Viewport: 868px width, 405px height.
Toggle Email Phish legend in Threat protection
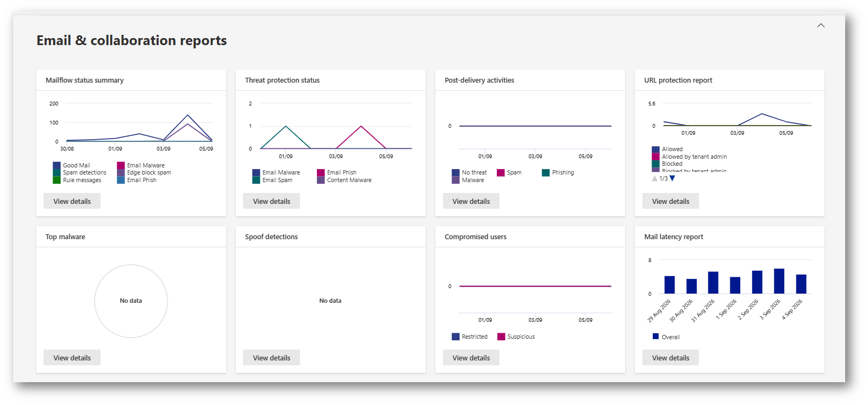337,172
